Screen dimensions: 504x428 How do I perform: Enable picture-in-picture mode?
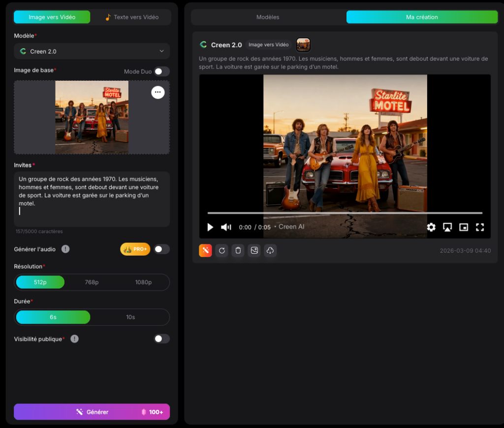point(464,227)
